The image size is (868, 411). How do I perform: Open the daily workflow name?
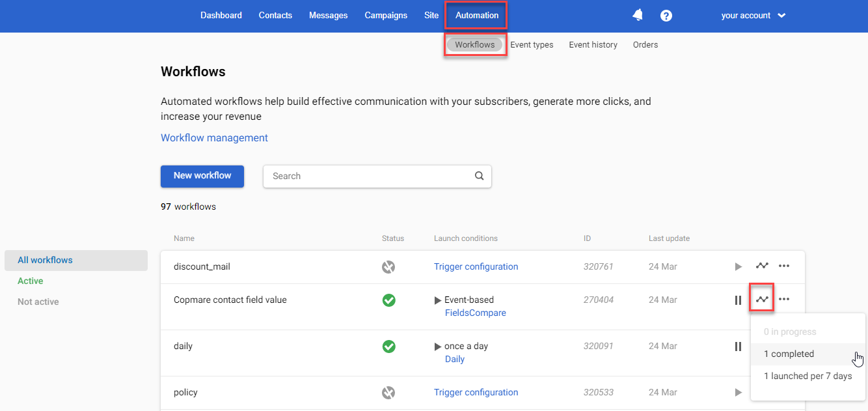click(x=183, y=346)
